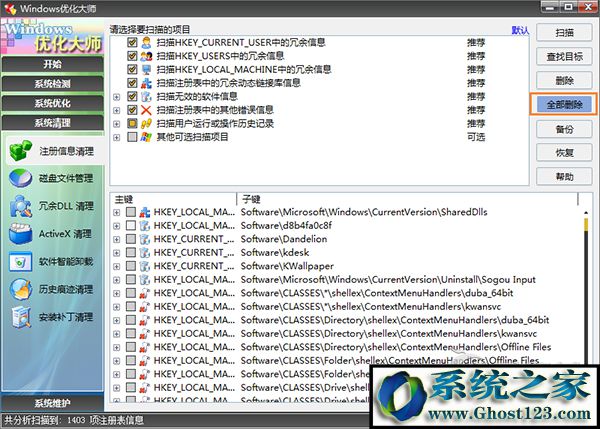Uncheck 扫描HKEY_LOCAL_MACHINE中的冗余信息
The width and height of the screenshot is (600, 429).
[x=132, y=70]
